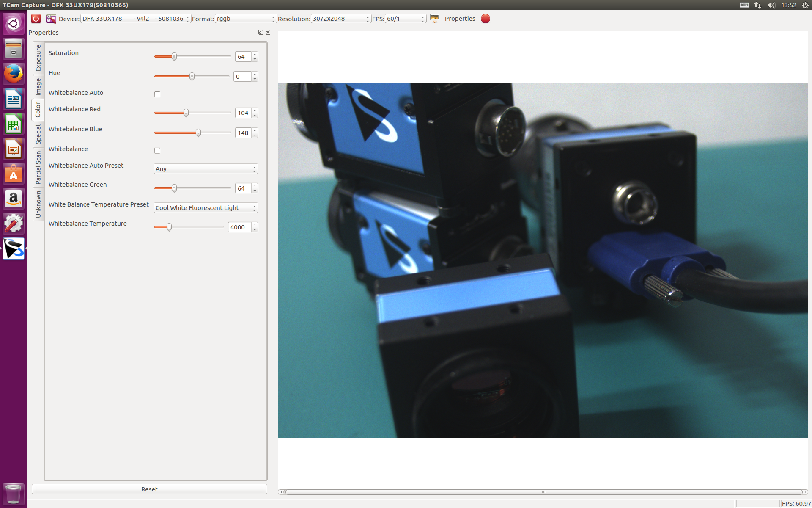Launch LibreOffice Calc from dock
This screenshot has width=812, height=508.
[14, 124]
